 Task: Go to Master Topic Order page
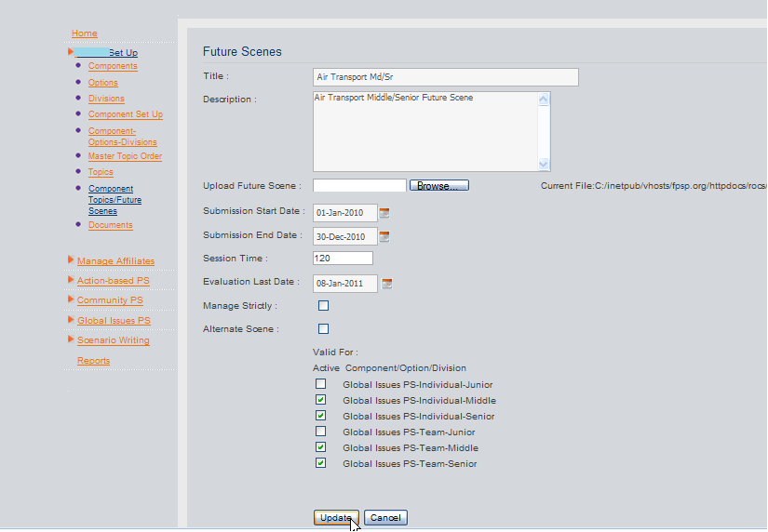125,156
